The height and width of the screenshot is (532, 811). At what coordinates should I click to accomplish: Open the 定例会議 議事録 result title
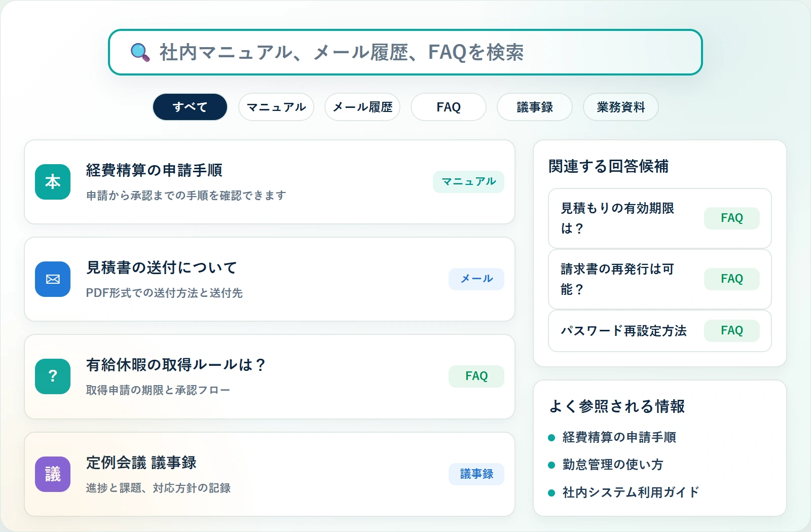(141, 463)
